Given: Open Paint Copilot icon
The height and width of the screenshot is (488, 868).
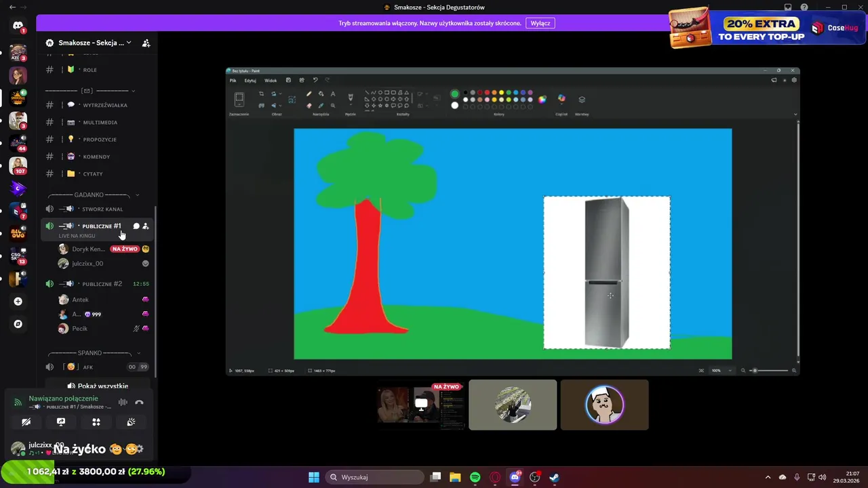Looking at the screenshot, I should tap(561, 98).
